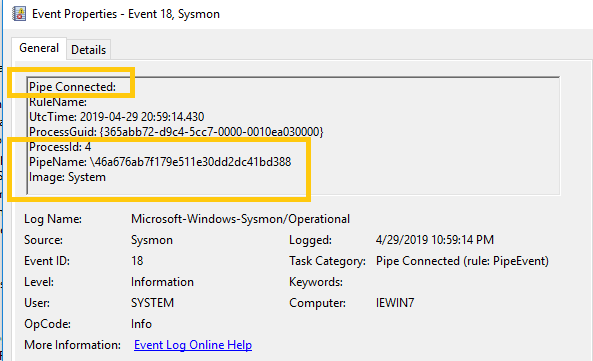The width and height of the screenshot is (593, 361).
Task: Click the Source value Sysmon
Action: (x=152, y=240)
